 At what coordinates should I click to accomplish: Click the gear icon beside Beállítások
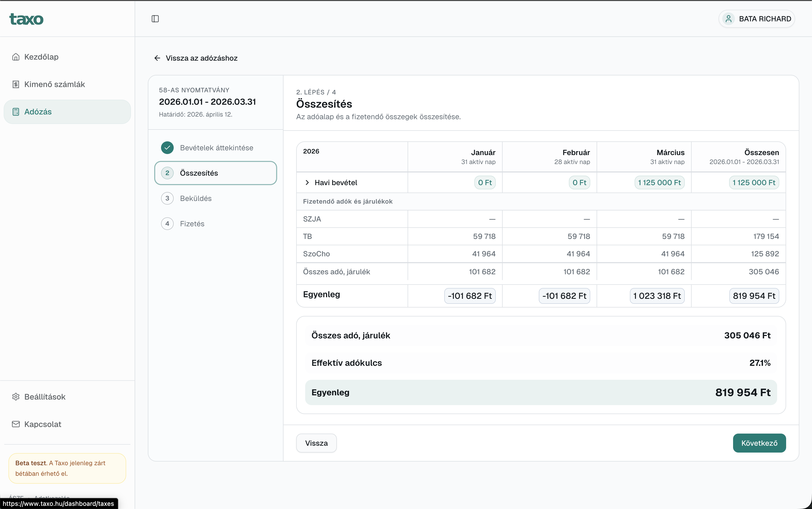pyautogui.click(x=16, y=397)
